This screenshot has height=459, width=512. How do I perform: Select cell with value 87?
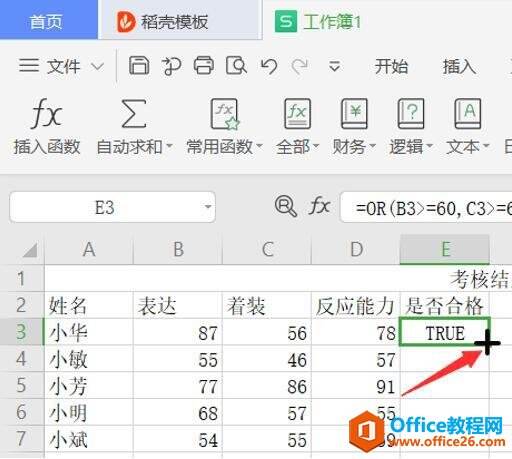click(178, 332)
